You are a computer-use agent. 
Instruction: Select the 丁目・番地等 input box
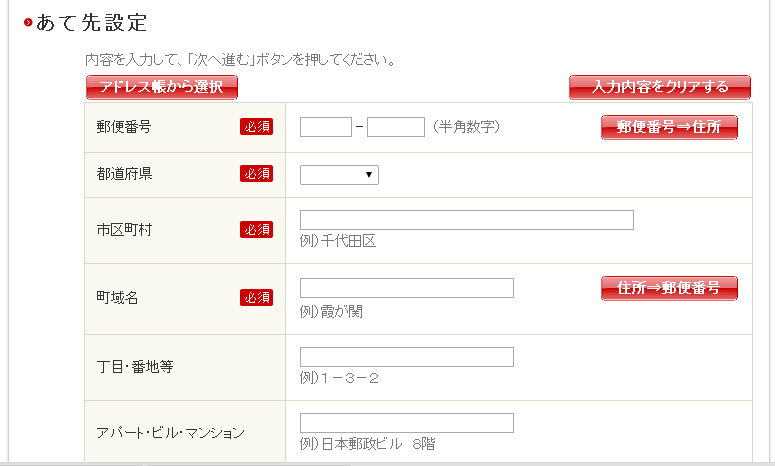[x=406, y=357]
